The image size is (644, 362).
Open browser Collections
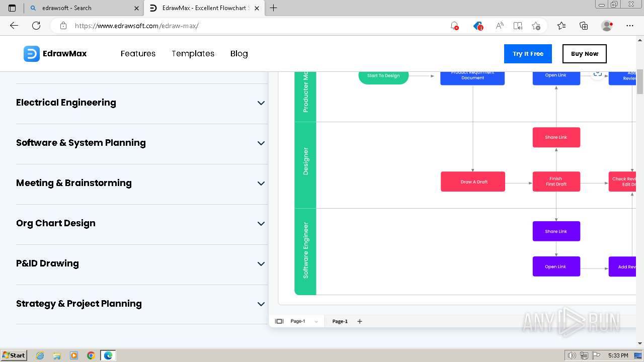click(x=584, y=26)
